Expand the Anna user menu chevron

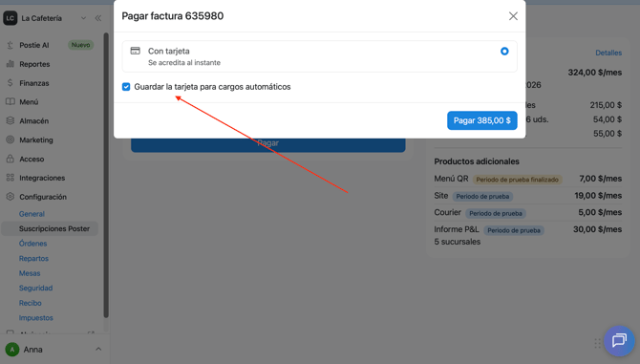coord(98,350)
